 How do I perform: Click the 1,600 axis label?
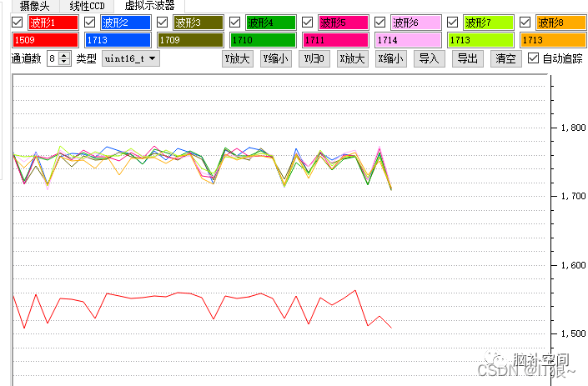(x=573, y=265)
